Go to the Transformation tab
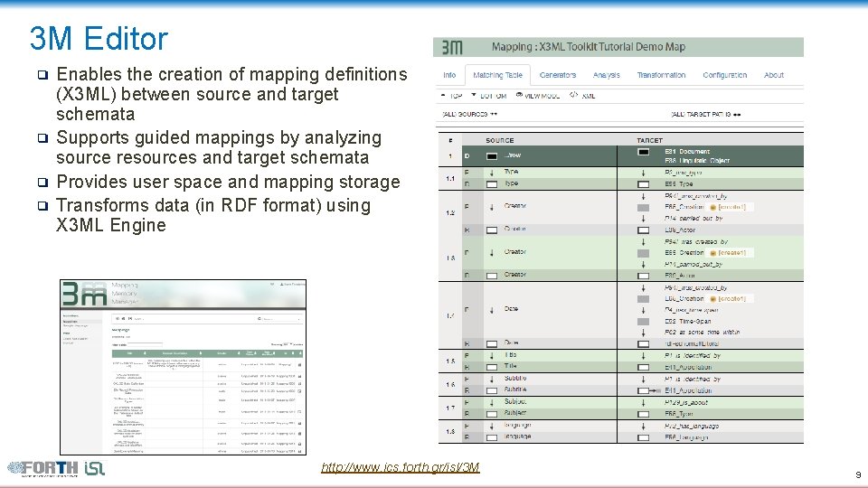 [x=661, y=75]
